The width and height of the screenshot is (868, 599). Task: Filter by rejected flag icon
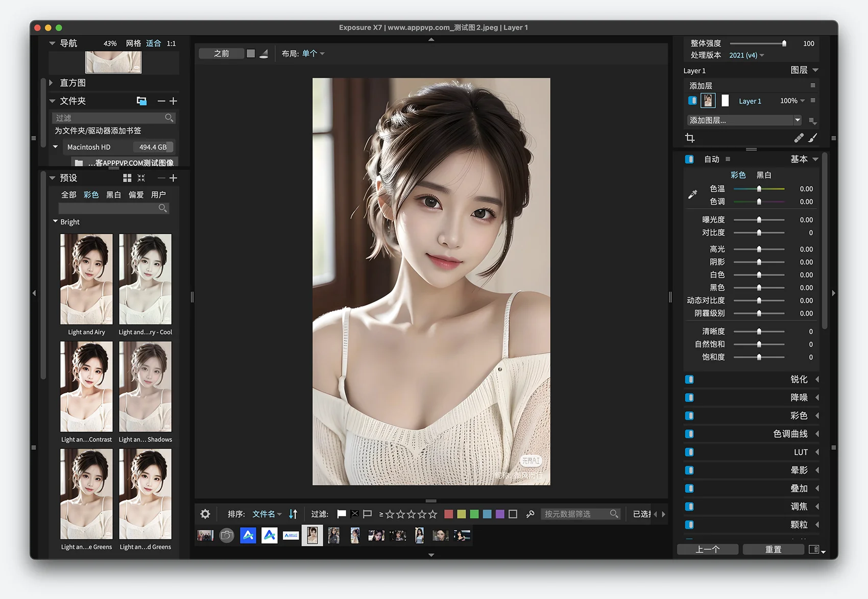coord(354,514)
